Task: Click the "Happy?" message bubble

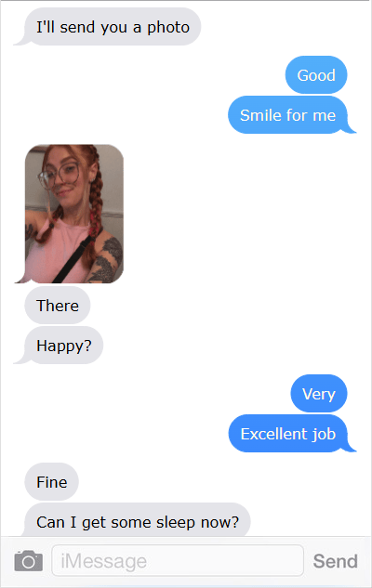Action: [63, 345]
